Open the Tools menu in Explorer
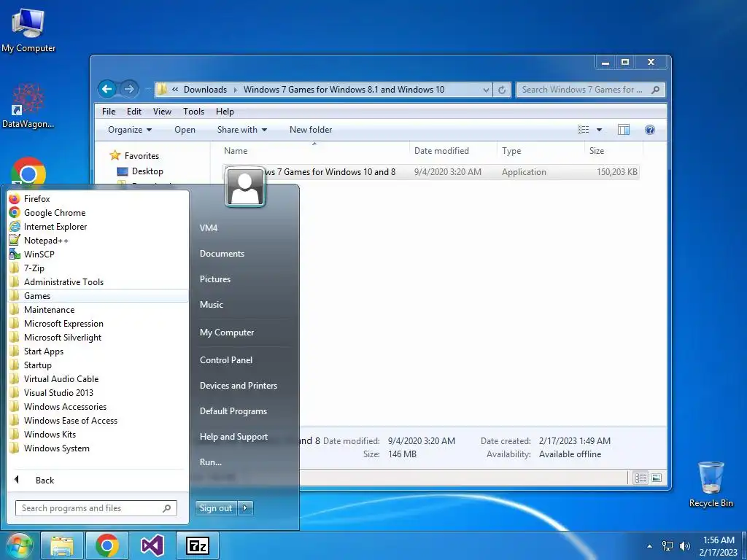This screenshot has height=560, width=747. (193, 112)
